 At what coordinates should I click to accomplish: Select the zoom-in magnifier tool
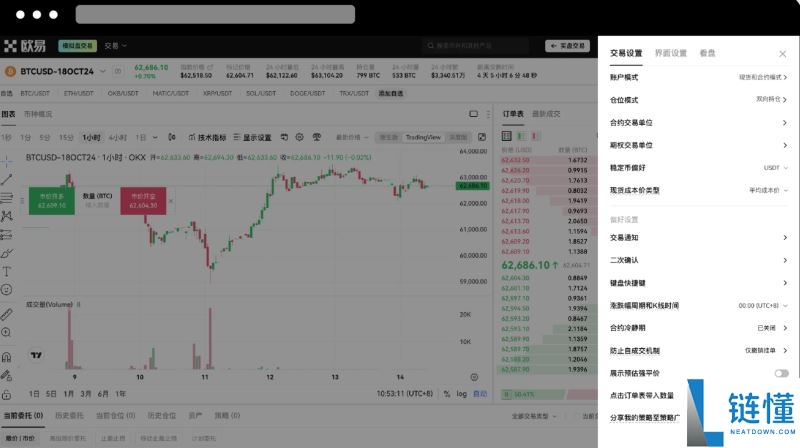click(7, 333)
